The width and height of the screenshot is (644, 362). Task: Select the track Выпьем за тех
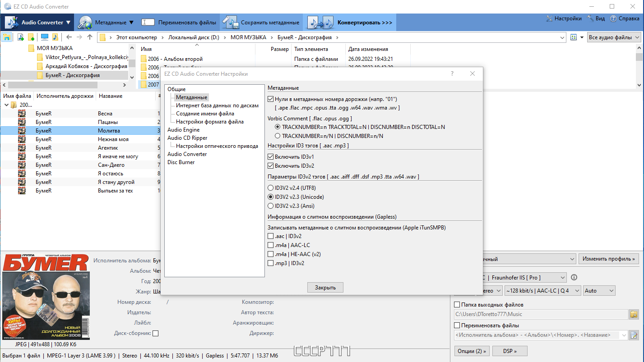point(116,191)
